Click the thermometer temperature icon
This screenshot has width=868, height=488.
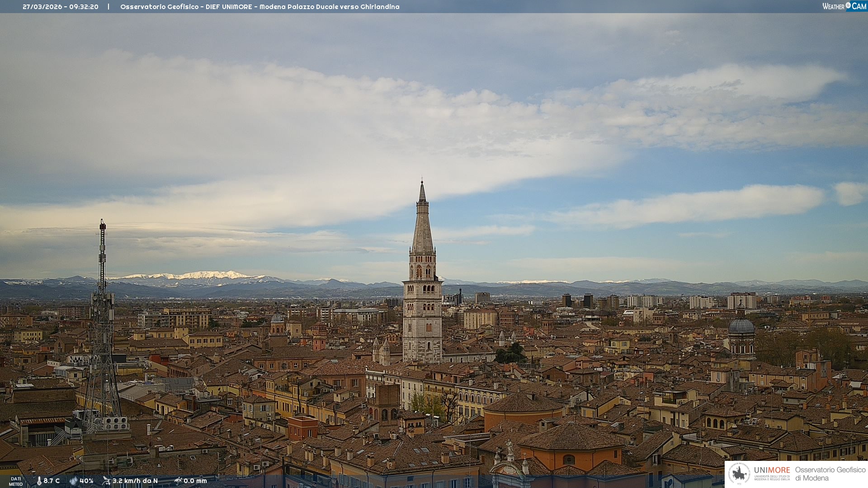coord(39,481)
